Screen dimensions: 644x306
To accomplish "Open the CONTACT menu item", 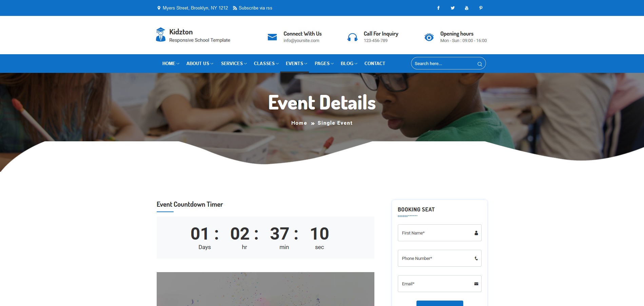I will [375, 63].
